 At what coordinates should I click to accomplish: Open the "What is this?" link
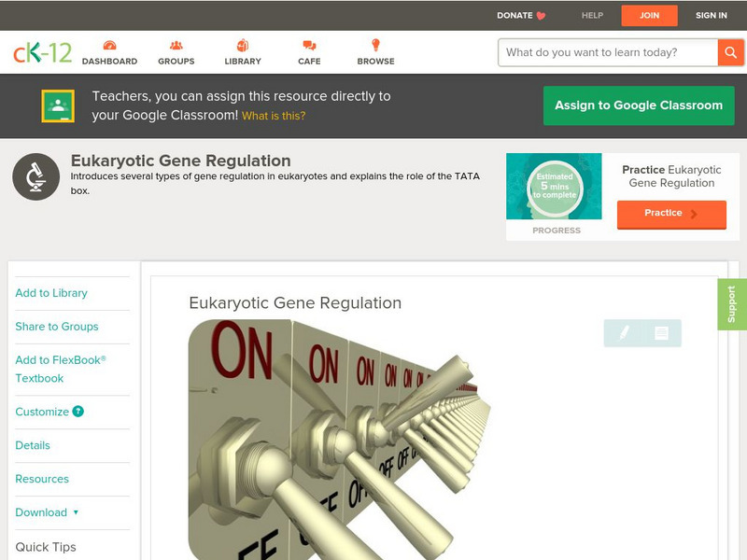(x=274, y=116)
